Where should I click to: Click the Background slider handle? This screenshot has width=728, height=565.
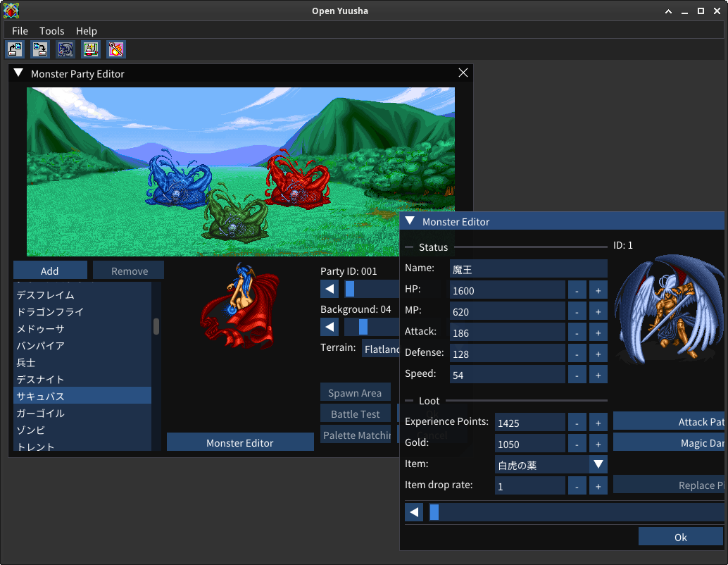point(363,327)
